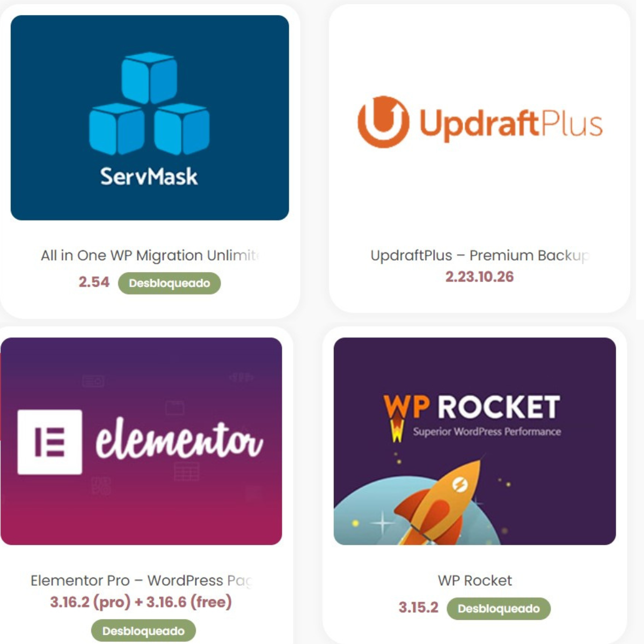Image resolution: width=644 pixels, height=644 pixels.
Task: Click Desbloqueado badge next to WP Rocket version
Action: [x=499, y=609]
